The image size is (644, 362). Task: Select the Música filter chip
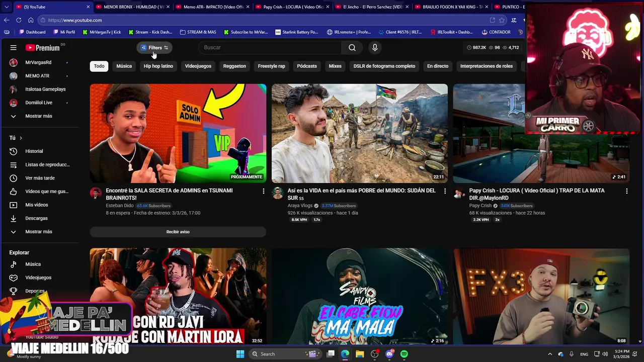(124, 66)
